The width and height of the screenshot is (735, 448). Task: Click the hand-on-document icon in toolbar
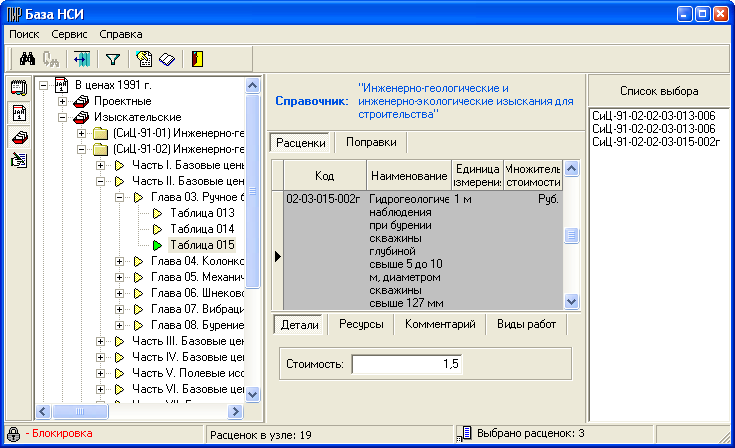(x=143, y=59)
